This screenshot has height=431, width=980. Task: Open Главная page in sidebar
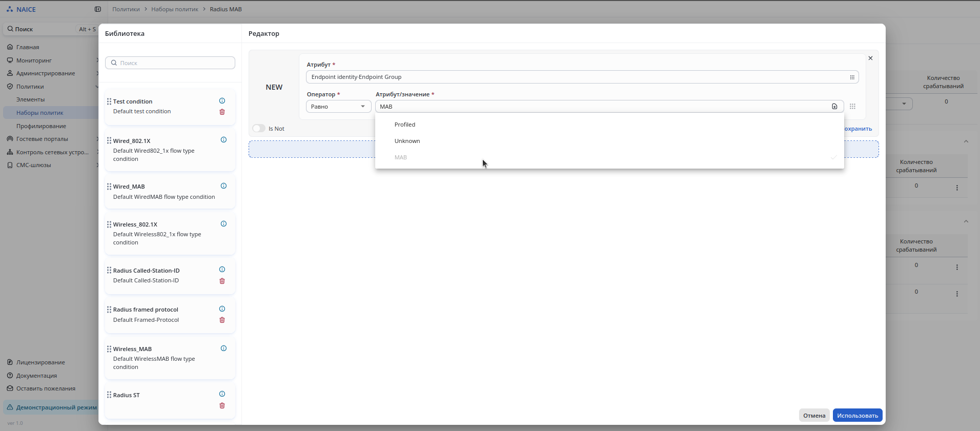coord(28,47)
